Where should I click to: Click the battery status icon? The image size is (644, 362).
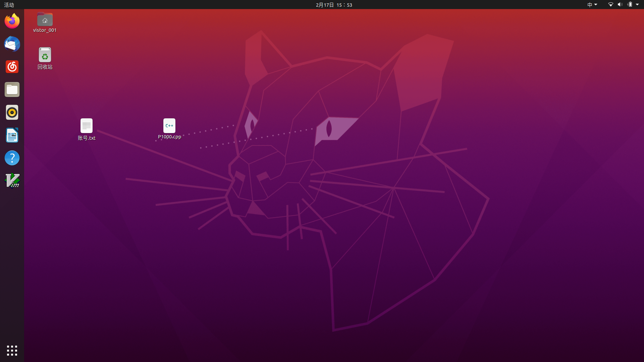pos(630,5)
